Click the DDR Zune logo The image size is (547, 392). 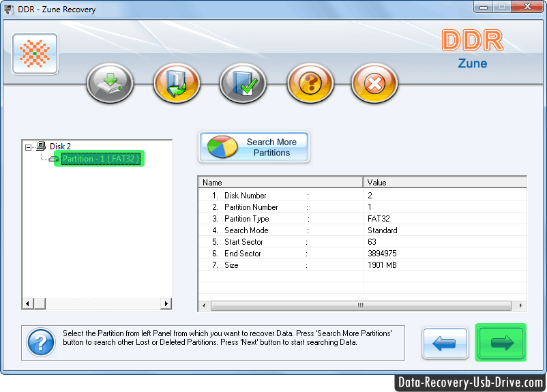click(x=473, y=49)
